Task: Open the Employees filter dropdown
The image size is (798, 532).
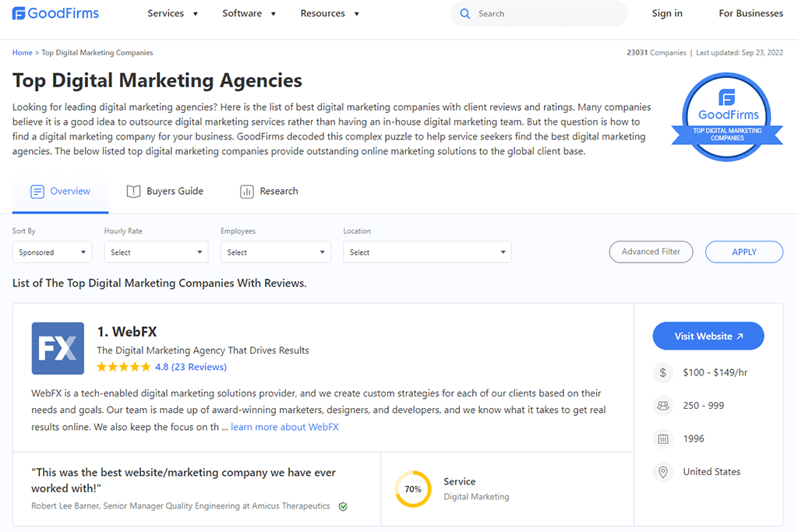Action: [275, 252]
